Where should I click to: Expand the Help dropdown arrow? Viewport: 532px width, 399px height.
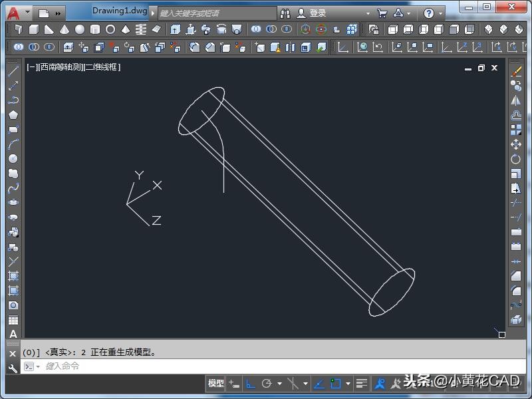tap(440, 13)
